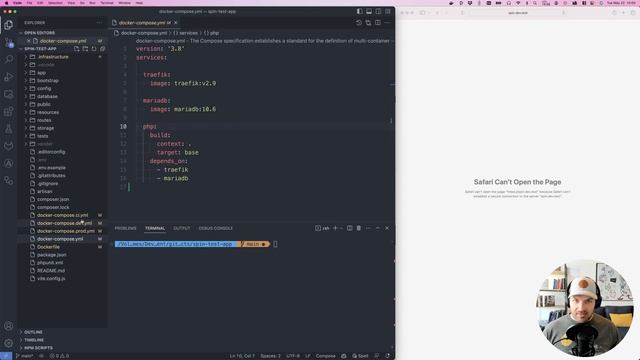Click the remote window indicator in status bar

[x=6, y=356]
